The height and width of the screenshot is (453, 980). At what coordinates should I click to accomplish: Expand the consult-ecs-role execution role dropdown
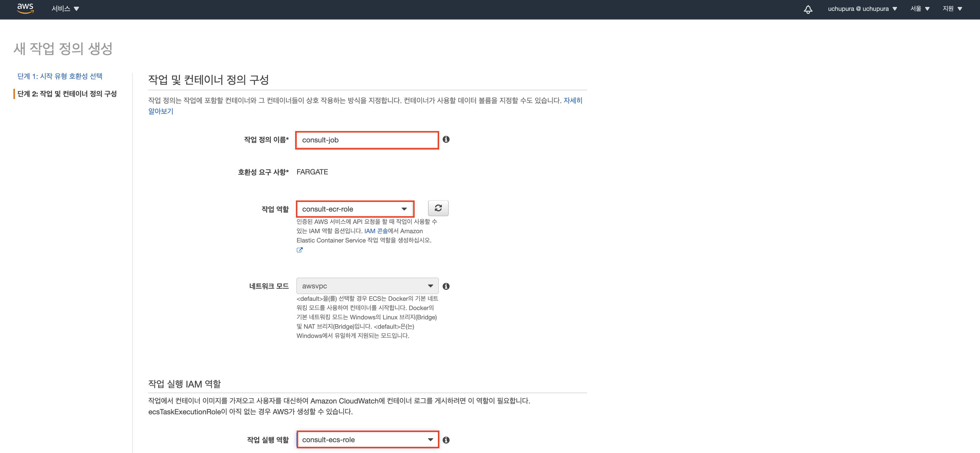click(x=367, y=440)
